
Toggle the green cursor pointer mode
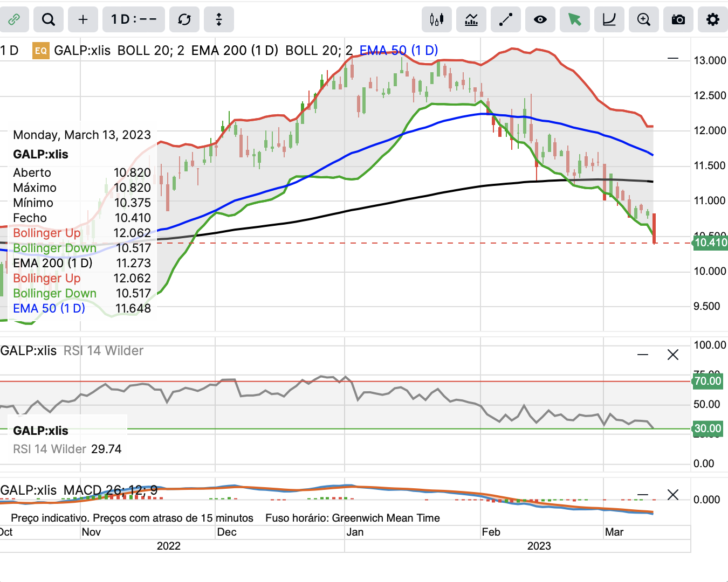click(x=575, y=20)
